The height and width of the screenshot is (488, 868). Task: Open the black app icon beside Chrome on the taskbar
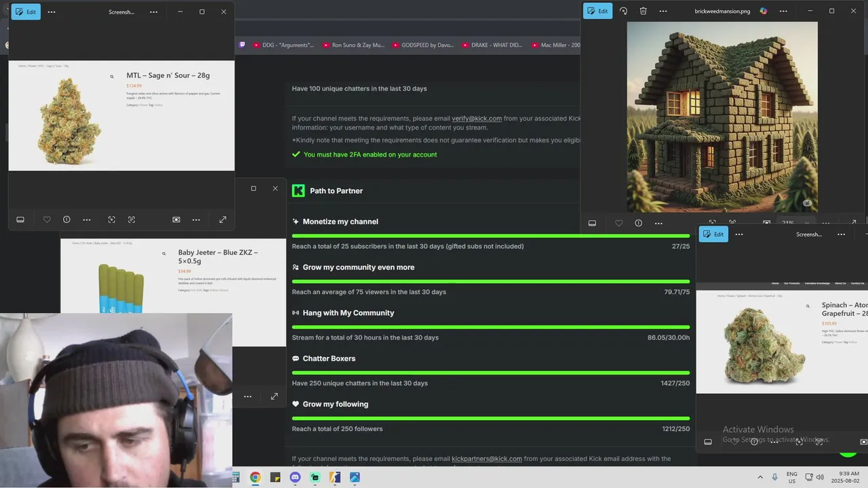click(x=275, y=477)
